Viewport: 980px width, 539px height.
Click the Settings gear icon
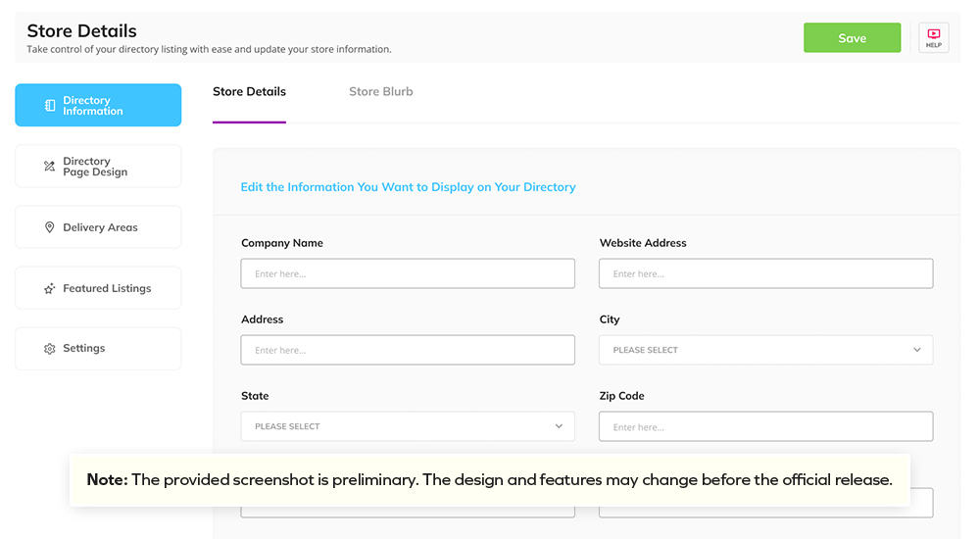[x=49, y=348]
